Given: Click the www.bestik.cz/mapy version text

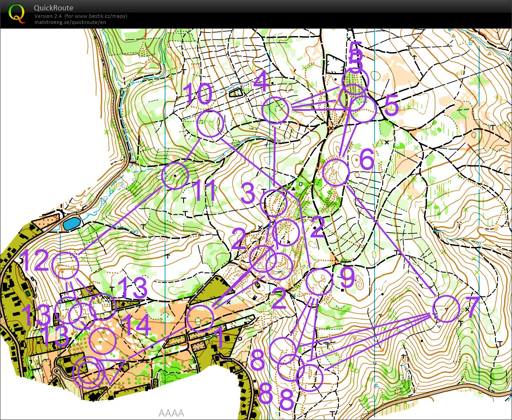Looking at the screenshot, I should coord(81,16).
